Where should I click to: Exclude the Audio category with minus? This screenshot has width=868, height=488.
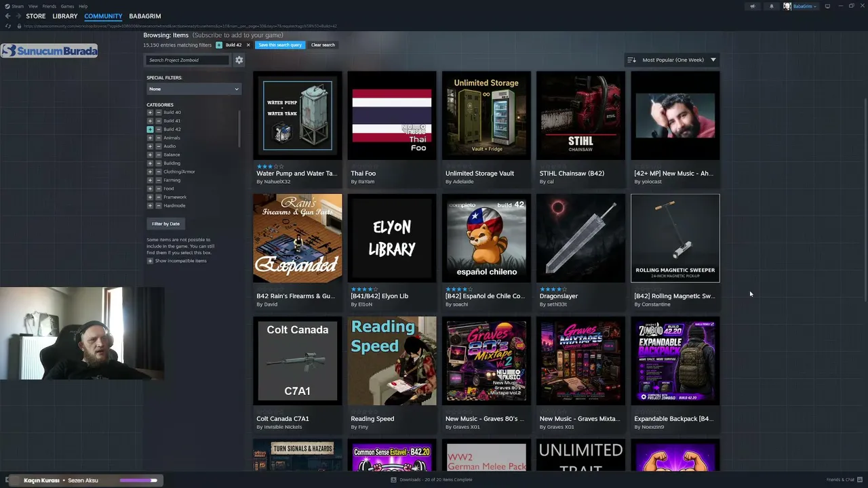point(159,146)
